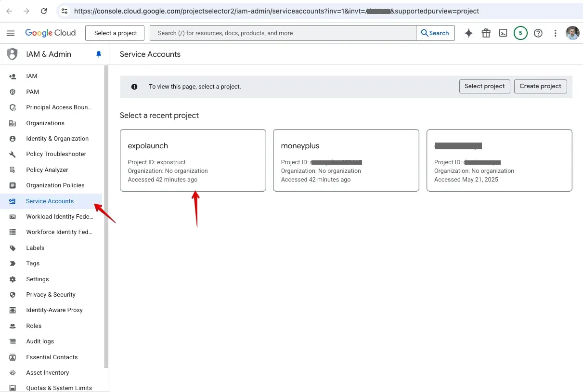
Task: Click the site info icon in address bar
Action: click(x=64, y=11)
